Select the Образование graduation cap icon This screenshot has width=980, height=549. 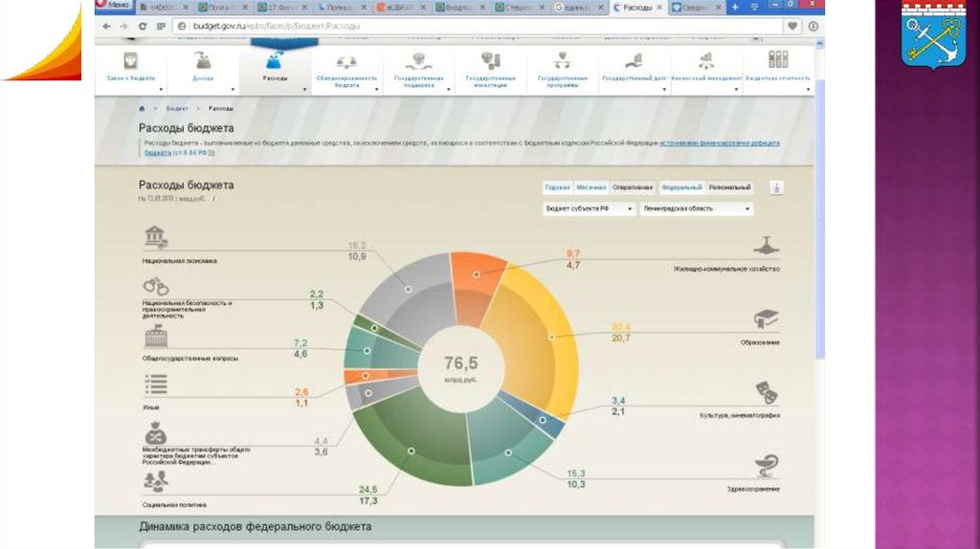[x=766, y=318]
